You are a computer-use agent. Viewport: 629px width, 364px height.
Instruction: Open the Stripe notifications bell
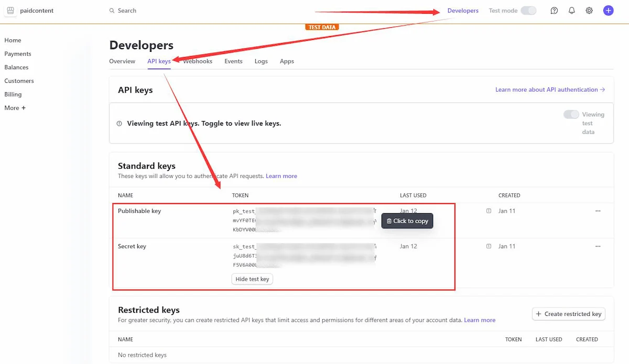571,10
